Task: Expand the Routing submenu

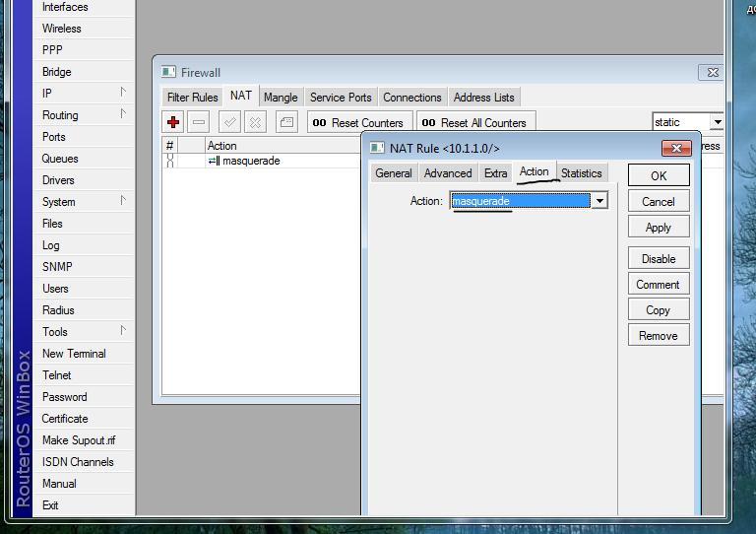Action: 123,114
